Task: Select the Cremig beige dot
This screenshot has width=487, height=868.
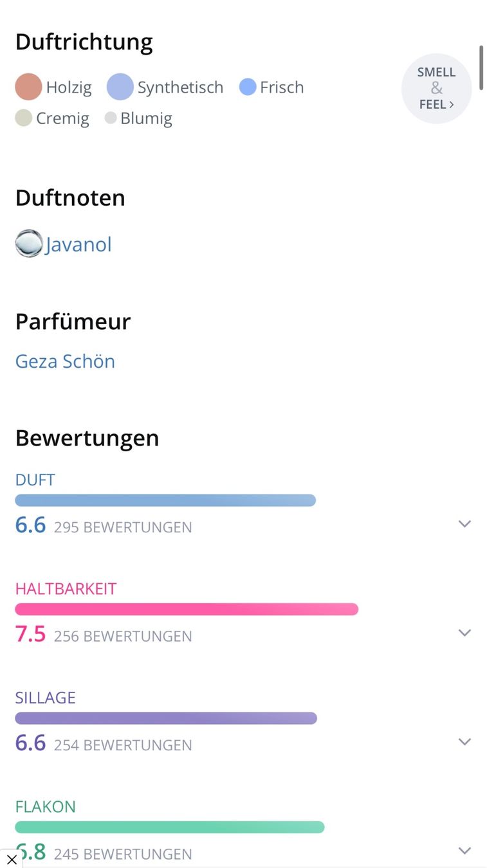Action: (x=24, y=118)
